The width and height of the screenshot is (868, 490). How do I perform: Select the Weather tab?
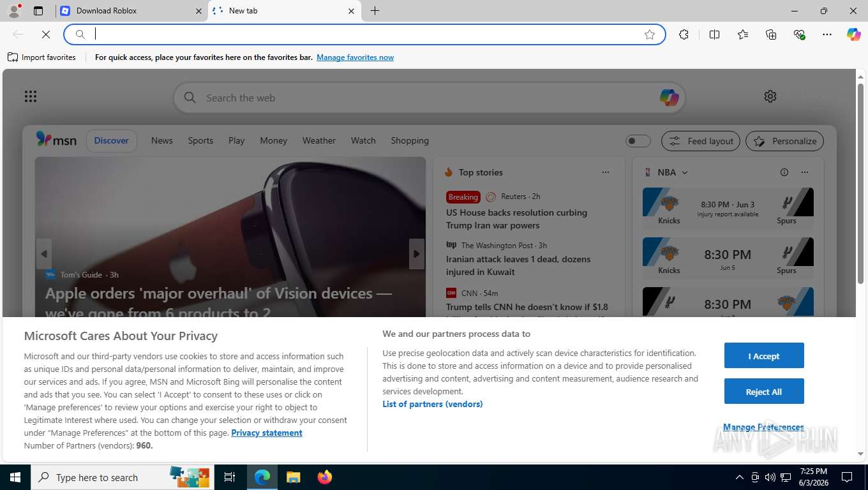(319, 140)
